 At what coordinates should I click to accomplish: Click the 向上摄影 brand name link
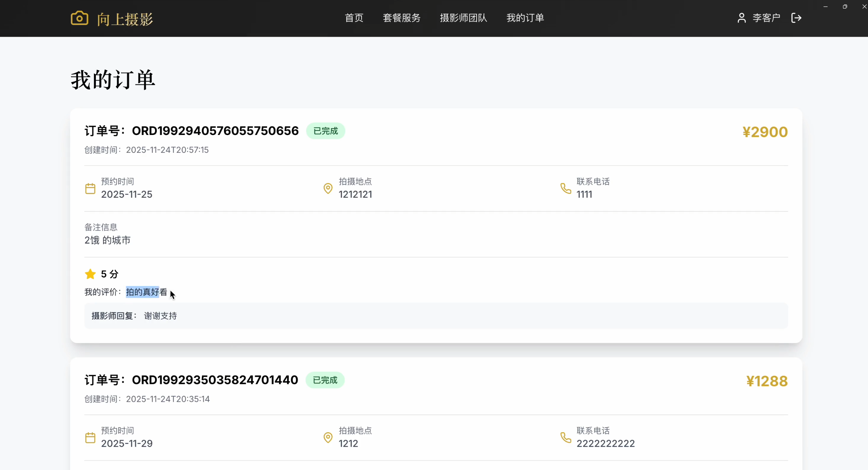click(x=125, y=19)
